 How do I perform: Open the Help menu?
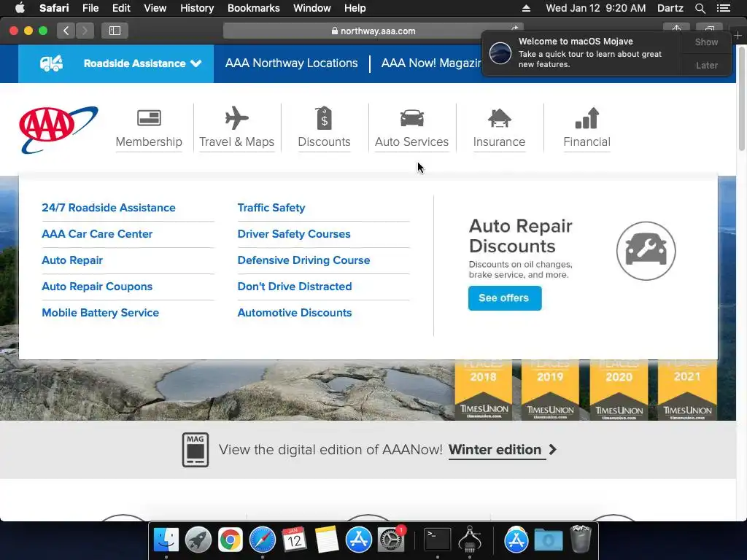click(355, 8)
